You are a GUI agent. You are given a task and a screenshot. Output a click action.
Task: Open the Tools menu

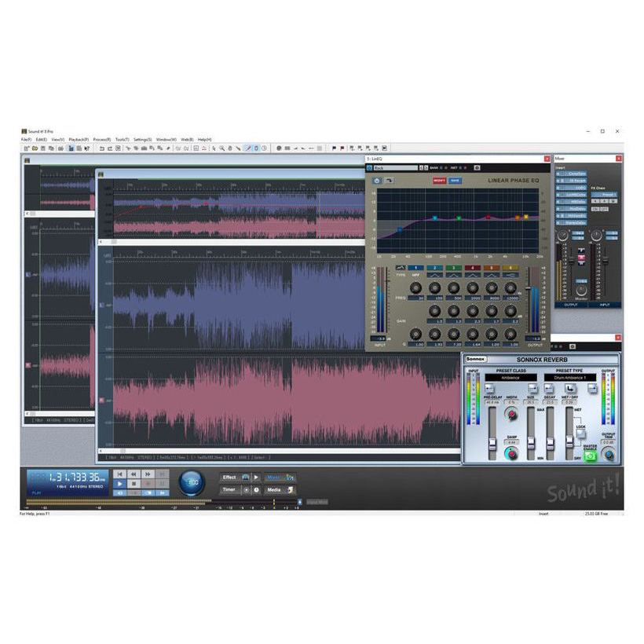point(123,140)
